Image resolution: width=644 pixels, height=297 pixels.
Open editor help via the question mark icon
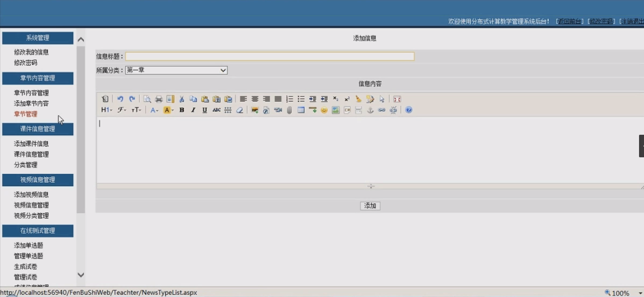coord(409,110)
